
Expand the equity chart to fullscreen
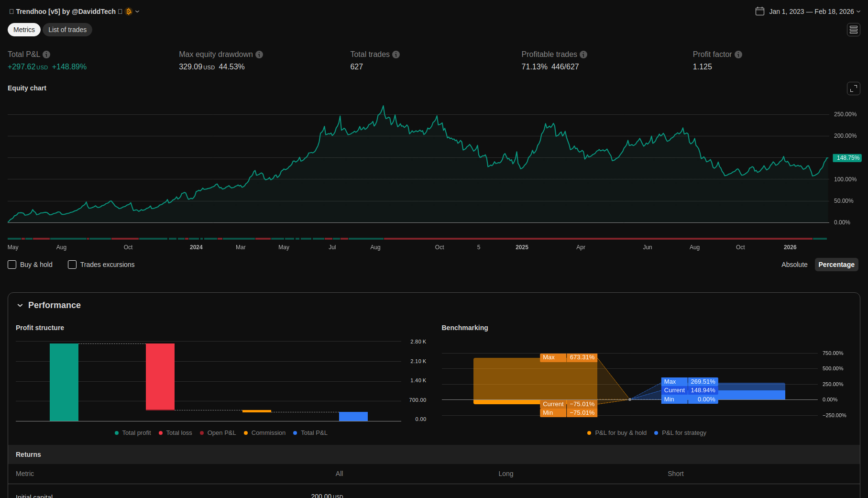point(854,89)
